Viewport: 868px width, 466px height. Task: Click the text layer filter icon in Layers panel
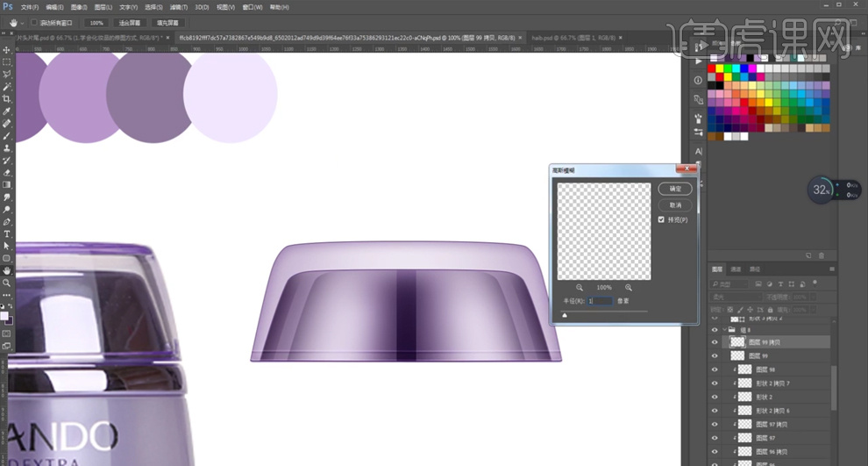point(782,284)
